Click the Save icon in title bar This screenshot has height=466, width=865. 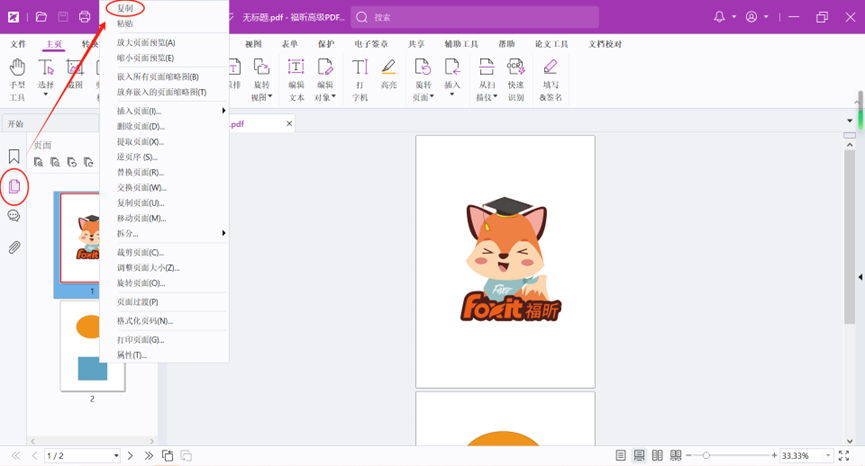[x=63, y=17]
